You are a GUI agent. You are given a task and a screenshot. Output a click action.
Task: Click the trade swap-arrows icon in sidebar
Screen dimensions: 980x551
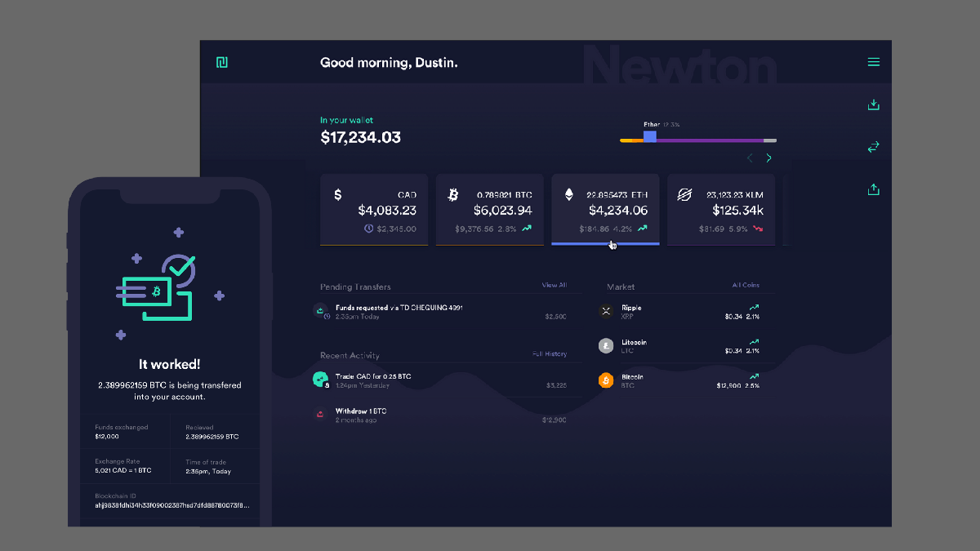click(x=873, y=147)
